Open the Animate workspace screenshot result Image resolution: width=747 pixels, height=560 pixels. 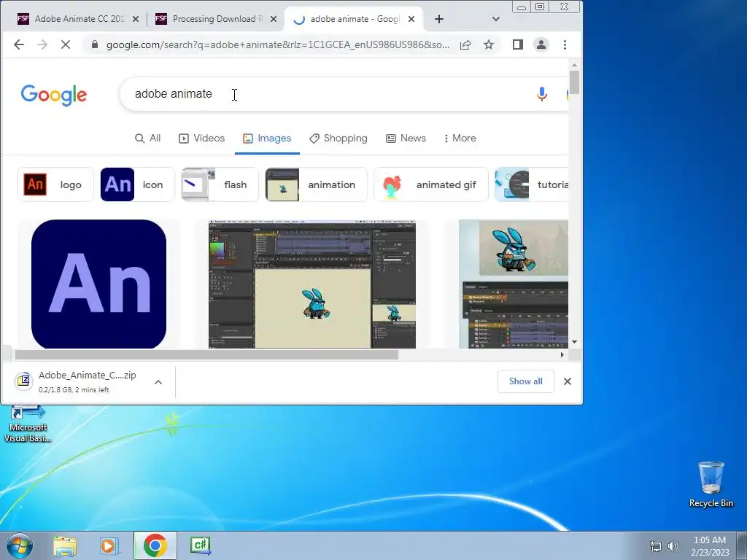pos(312,284)
